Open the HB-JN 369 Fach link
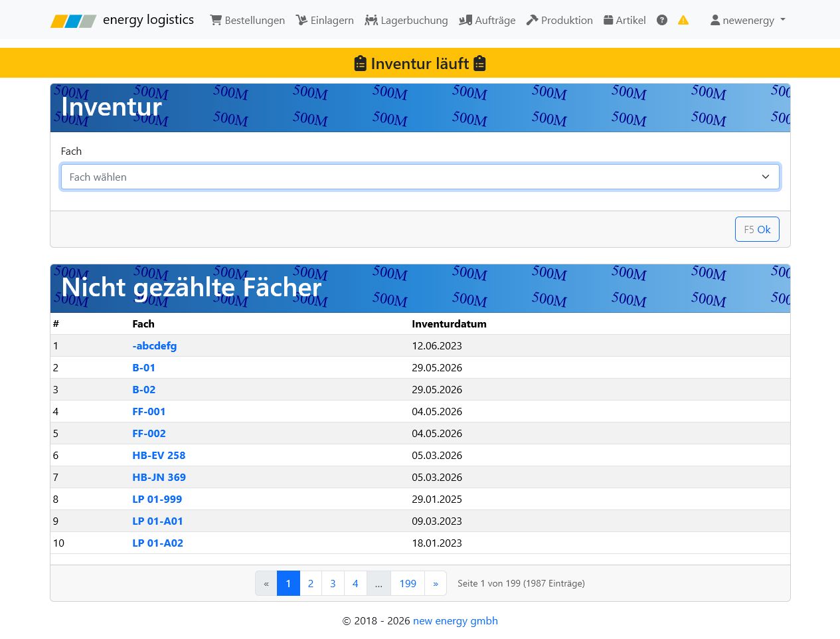The width and height of the screenshot is (840, 639). 159,477
